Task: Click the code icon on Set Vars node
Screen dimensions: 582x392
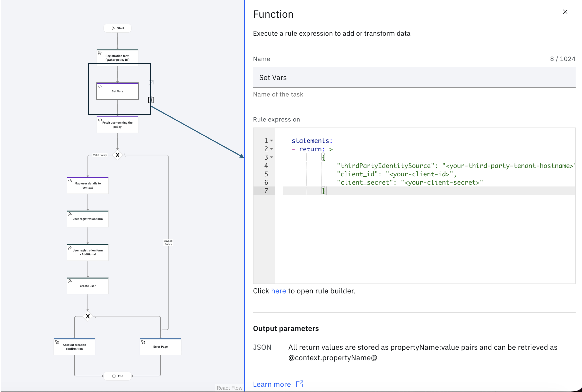Action: 100,86
